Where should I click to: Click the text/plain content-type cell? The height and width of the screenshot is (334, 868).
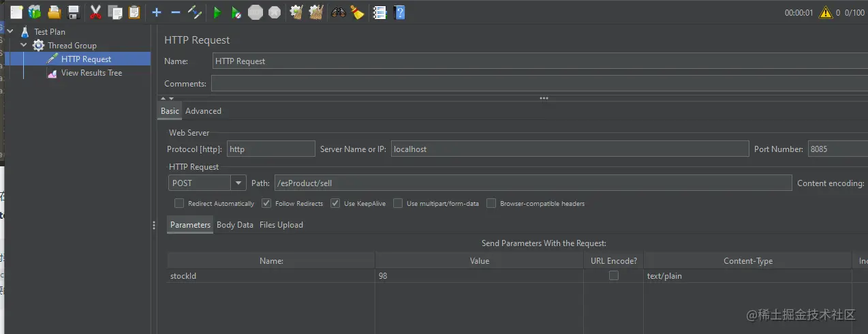[747, 276]
